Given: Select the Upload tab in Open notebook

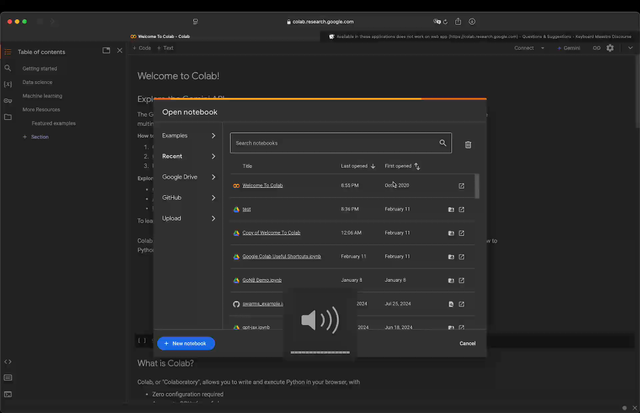Looking at the screenshot, I should (x=189, y=218).
